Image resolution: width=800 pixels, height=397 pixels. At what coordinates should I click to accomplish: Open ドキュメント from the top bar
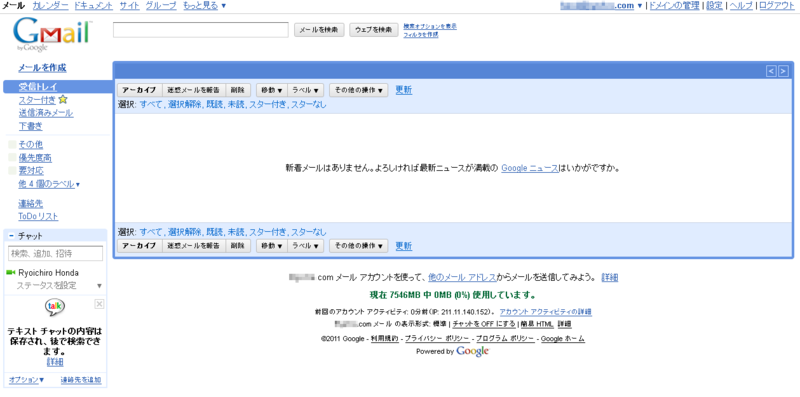point(93,6)
